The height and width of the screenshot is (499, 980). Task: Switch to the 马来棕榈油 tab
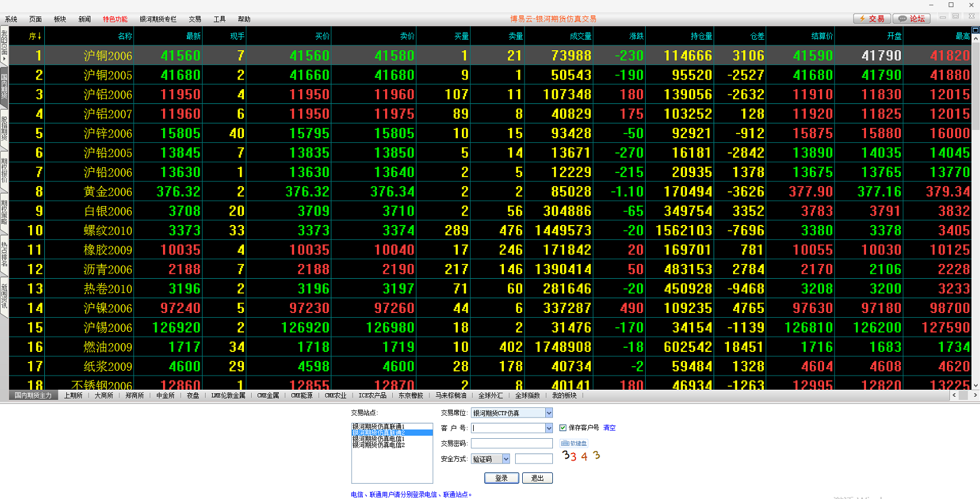coord(451,396)
